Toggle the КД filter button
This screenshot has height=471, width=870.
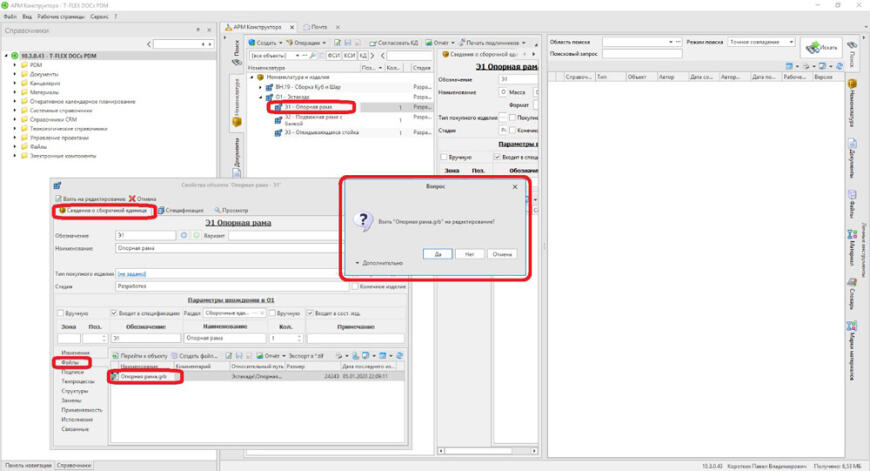point(363,55)
